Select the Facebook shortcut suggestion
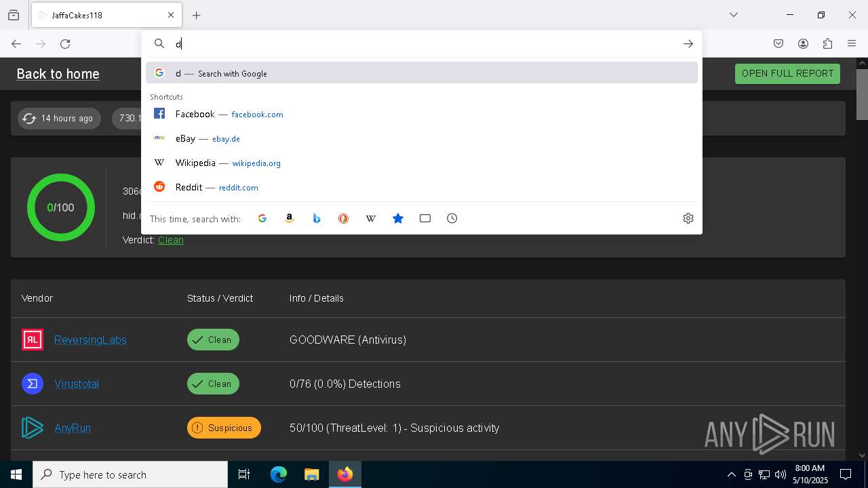 pos(422,114)
